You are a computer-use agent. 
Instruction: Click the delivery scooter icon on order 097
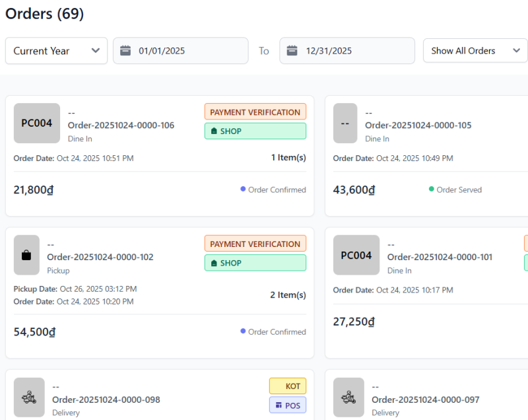(348, 398)
